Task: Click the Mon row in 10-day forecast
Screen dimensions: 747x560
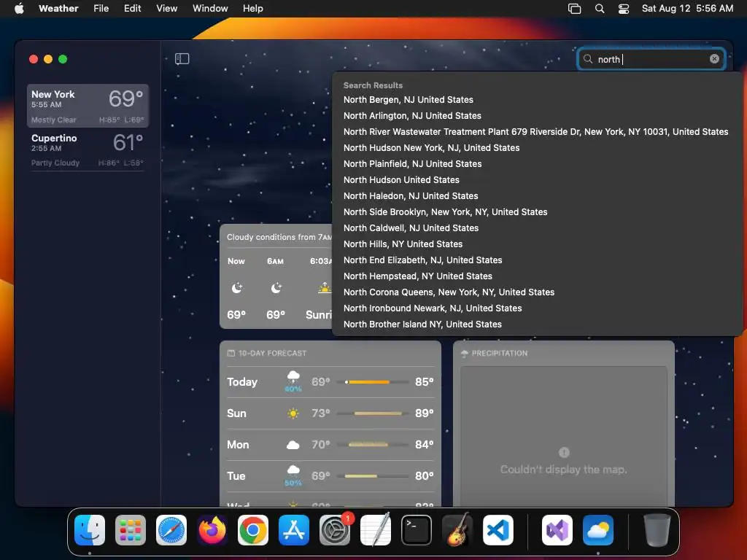Action: click(x=330, y=445)
